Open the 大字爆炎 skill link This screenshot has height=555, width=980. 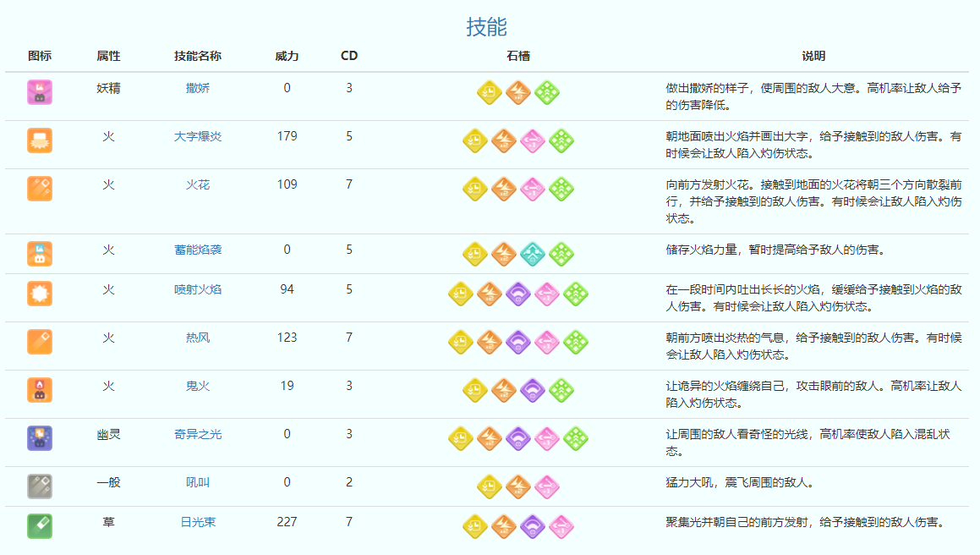point(198,136)
